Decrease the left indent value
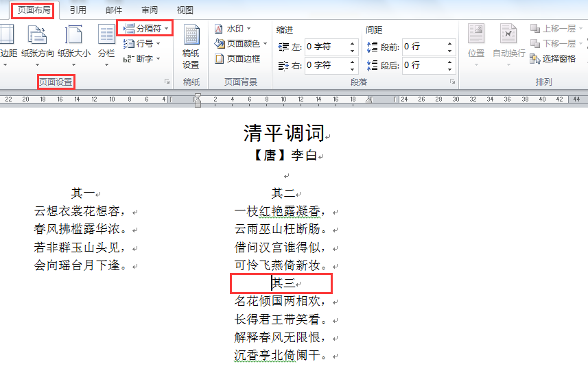 click(x=352, y=51)
